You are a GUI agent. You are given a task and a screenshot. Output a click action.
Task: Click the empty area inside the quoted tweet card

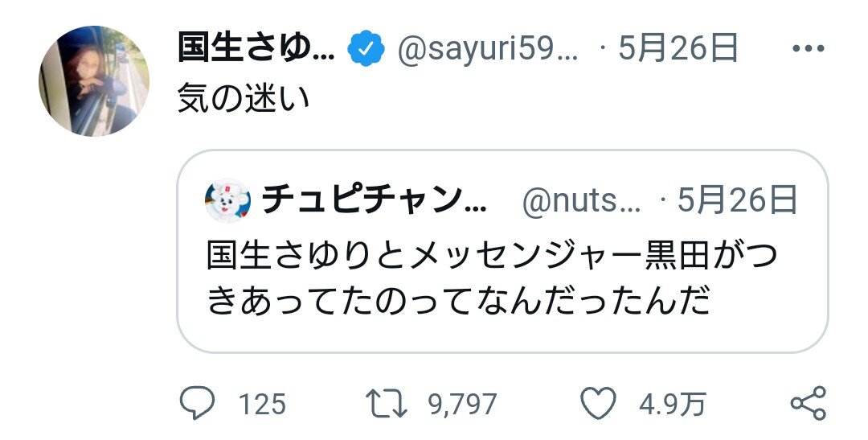pyautogui.click(x=772, y=326)
